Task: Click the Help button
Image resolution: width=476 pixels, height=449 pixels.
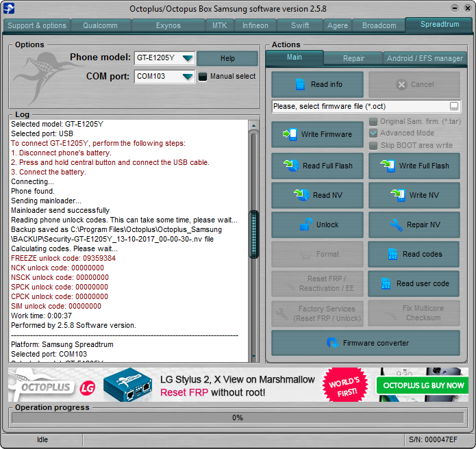Action: (x=227, y=58)
